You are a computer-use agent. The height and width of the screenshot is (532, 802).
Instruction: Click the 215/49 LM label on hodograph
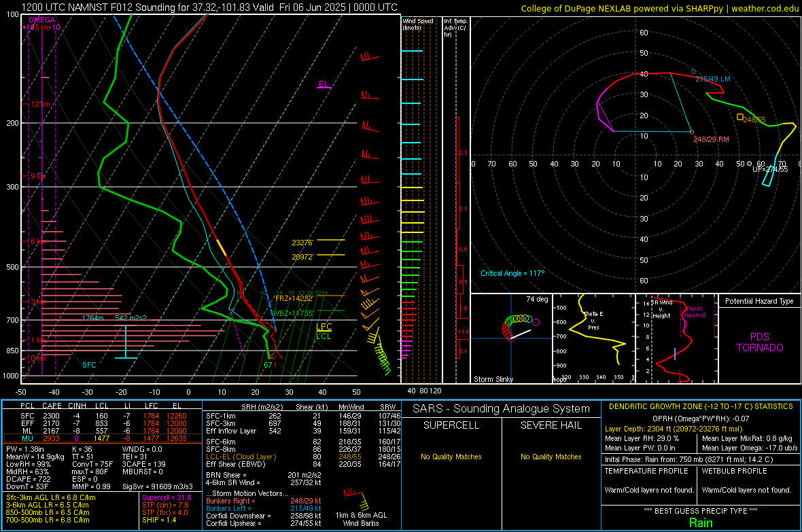click(x=712, y=79)
